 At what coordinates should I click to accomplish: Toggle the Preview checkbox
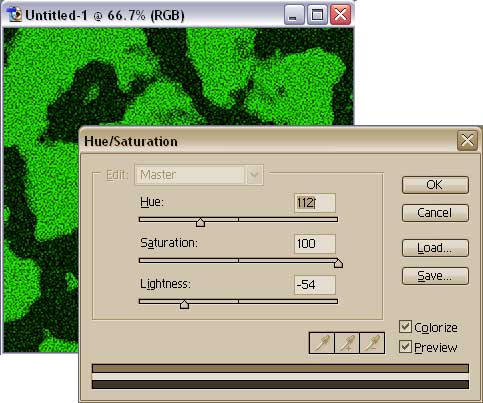tap(405, 347)
